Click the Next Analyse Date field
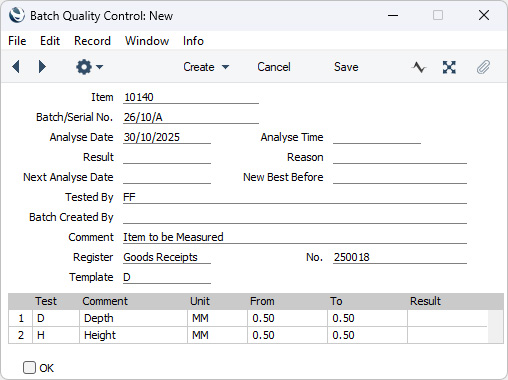 (x=167, y=177)
